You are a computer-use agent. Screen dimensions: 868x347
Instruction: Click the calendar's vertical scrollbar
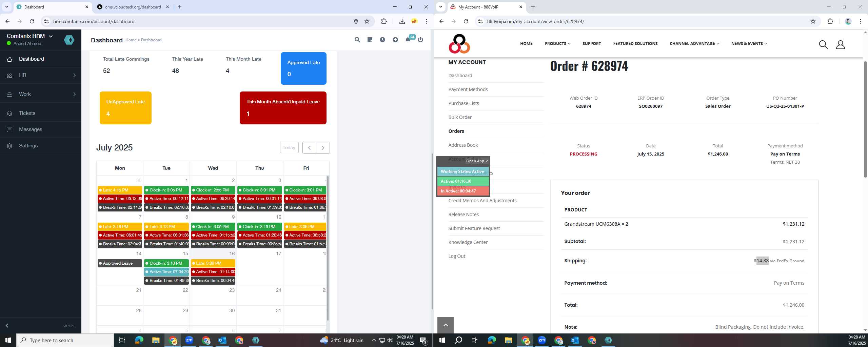pos(328,248)
